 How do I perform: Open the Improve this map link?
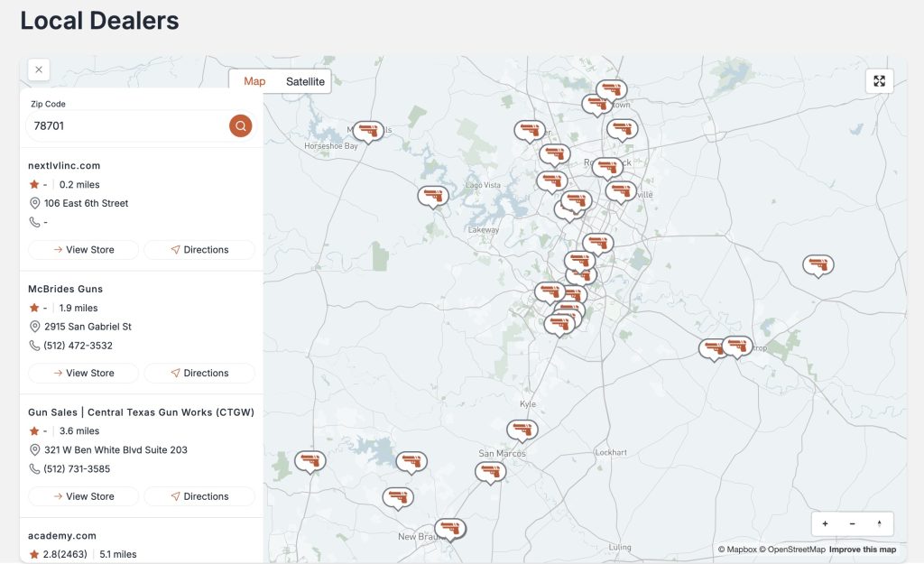point(863,550)
